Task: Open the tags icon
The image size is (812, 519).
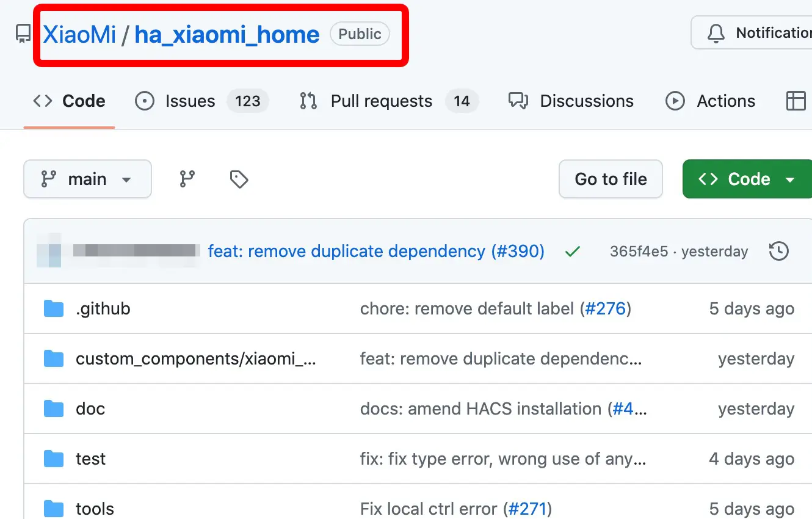Action: [x=239, y=179]
